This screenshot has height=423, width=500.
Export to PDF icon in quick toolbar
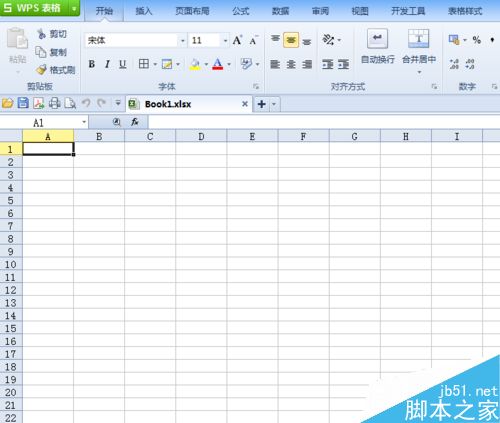pos(39,104)
